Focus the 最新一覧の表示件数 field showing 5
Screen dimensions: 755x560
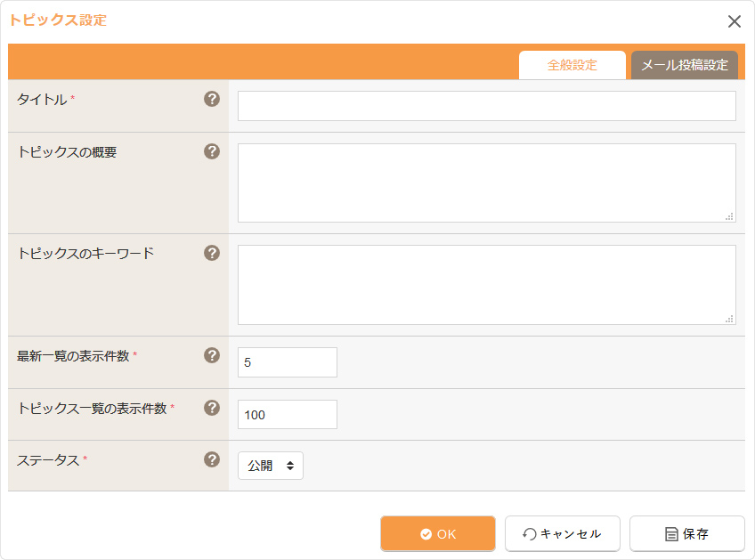coord(288,362)
